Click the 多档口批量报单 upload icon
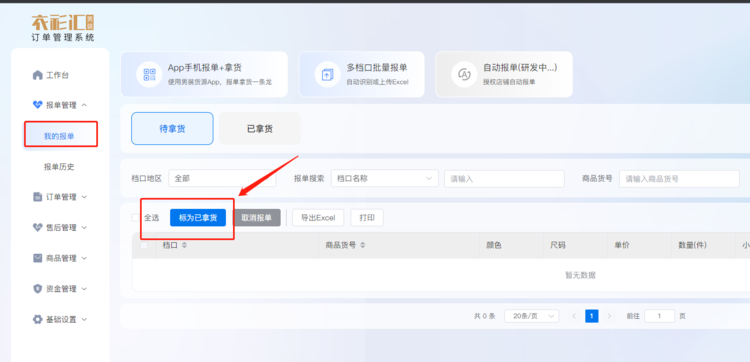Image resolution: width=750 pixels, height=362 pixels. [x=328, y=75]
